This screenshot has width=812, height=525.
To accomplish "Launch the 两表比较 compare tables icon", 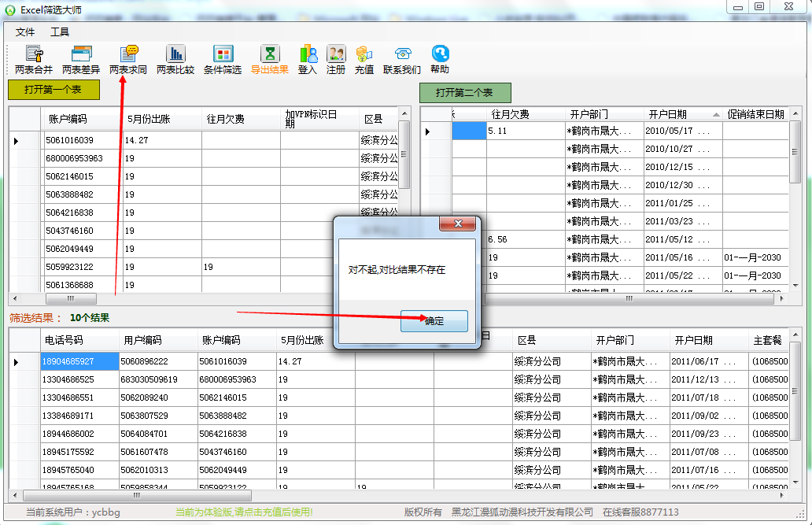I will [x=175, y=60].
